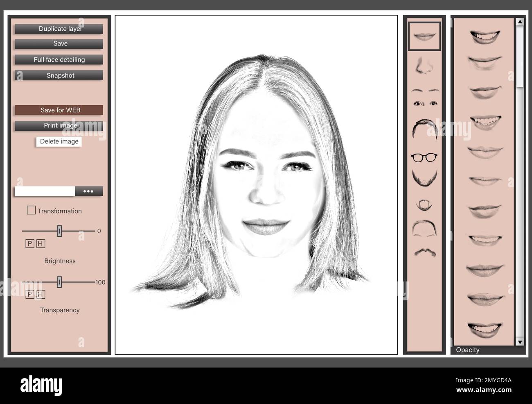Click the mouth list scrollbar thumb

point(520,57)
